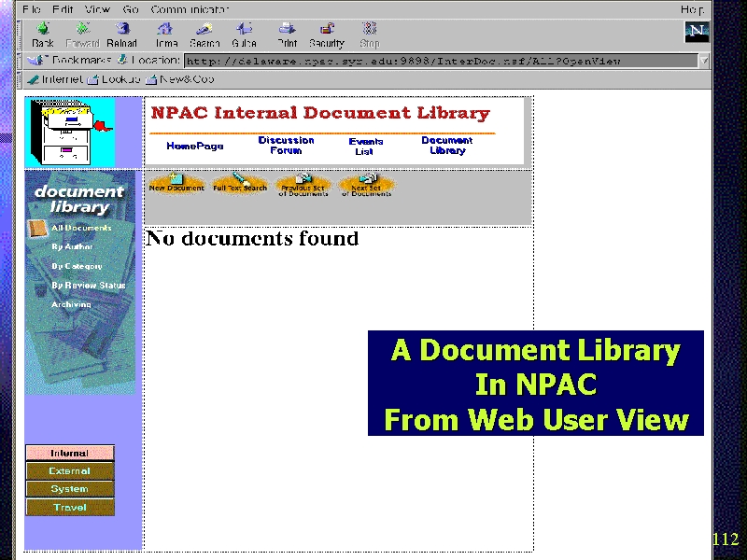Image resolution: width=747 pixels, height=560 pixels.
Task: Open the Archiving view
Action: 71,304
